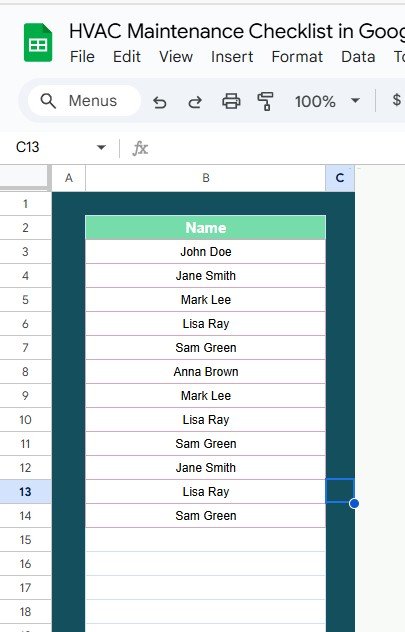
Task: Click the empty cell B15
Action: click(206, 540)
